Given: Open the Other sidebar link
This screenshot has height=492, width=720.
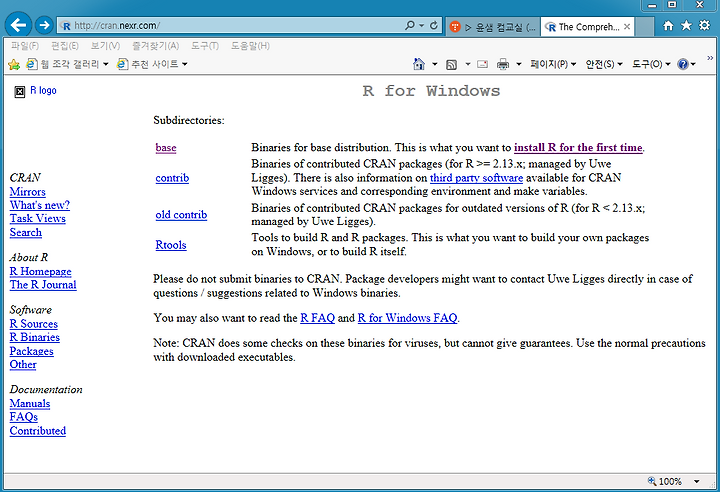Looking at the screenshot, I should [x=23, y=364].
